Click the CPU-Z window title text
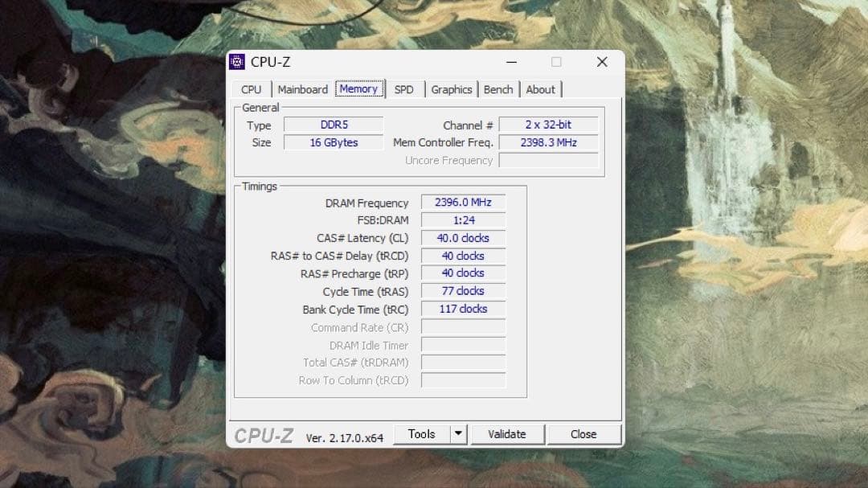The image size is (868, 488). [270, 62]
